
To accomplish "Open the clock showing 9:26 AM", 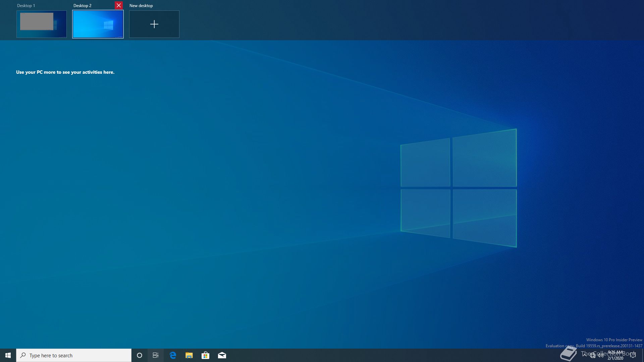I will point(615,355).
